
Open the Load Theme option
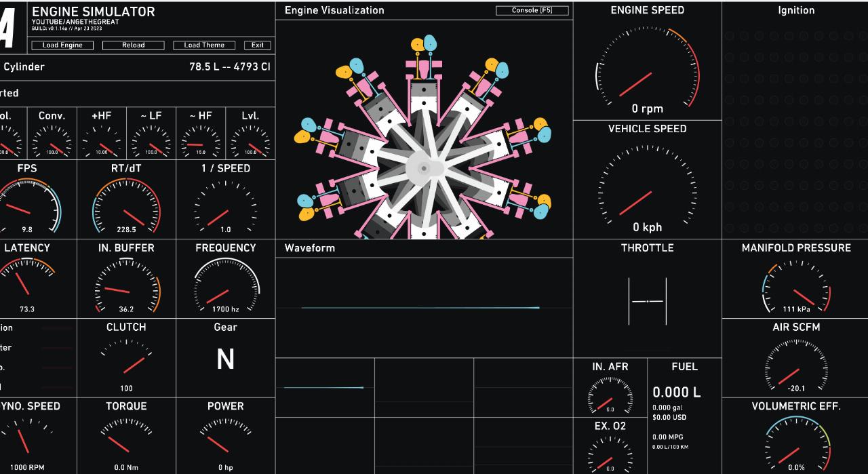coord(204,45)
